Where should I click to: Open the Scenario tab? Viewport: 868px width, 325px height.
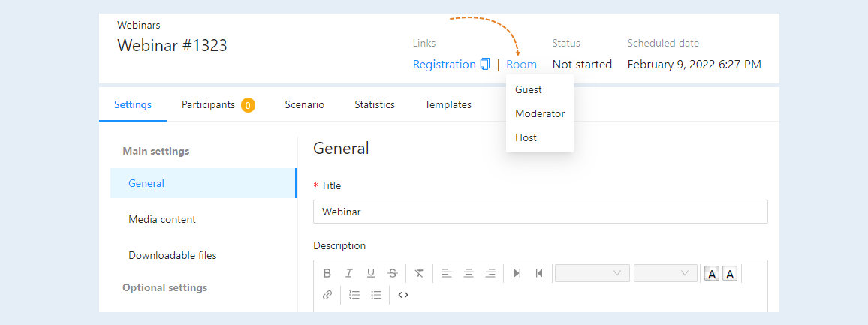click(304, 104)
